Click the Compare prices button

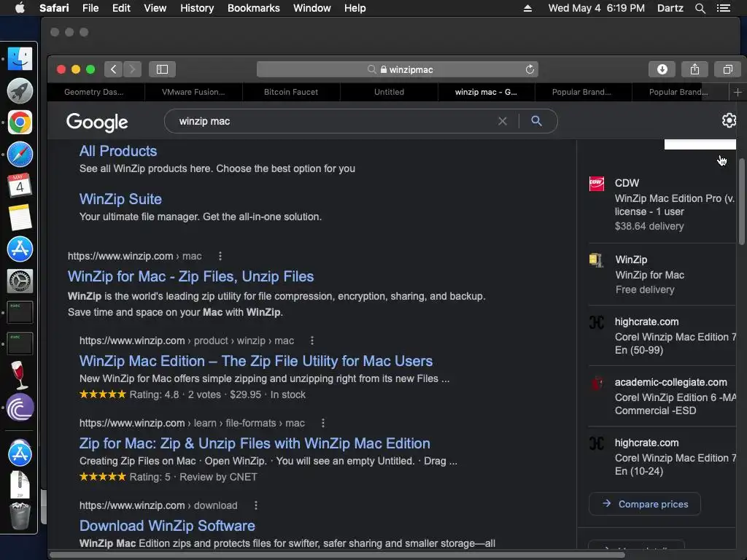[645, 504]
